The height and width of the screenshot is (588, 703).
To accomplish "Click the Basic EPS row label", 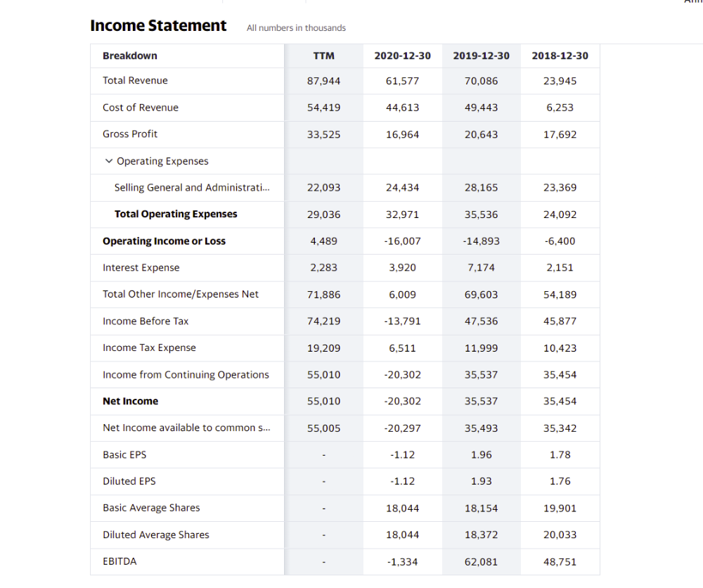I will click(x=124, y=454).
